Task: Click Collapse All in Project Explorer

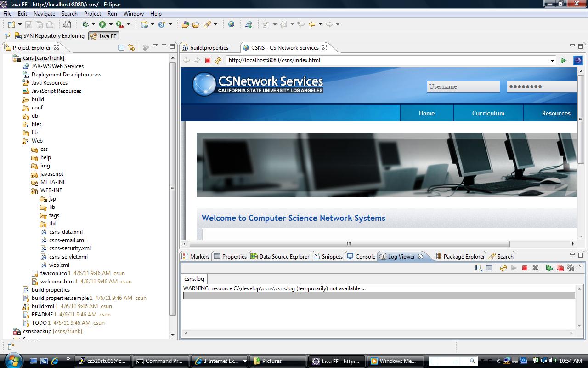Action: point(121,47)
